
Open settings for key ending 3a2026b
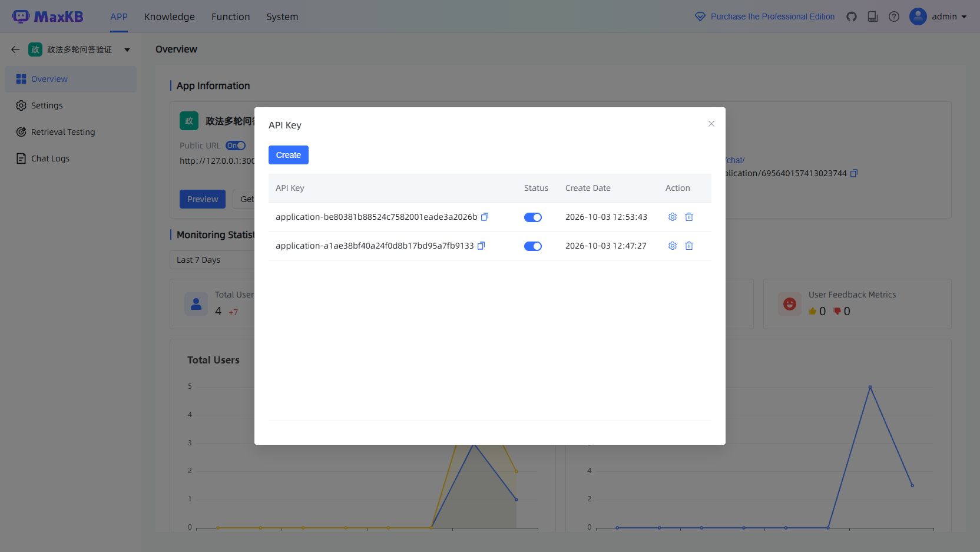[673, 217]
